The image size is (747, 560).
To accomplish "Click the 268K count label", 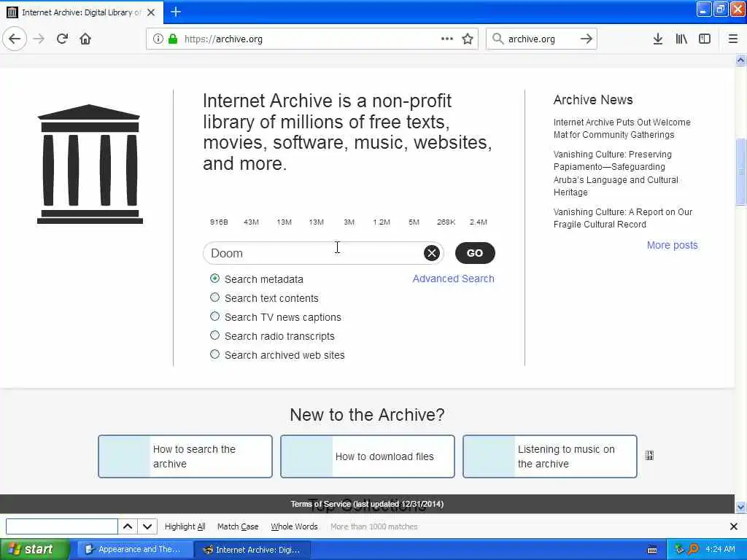I will click(x=446, y=222).
